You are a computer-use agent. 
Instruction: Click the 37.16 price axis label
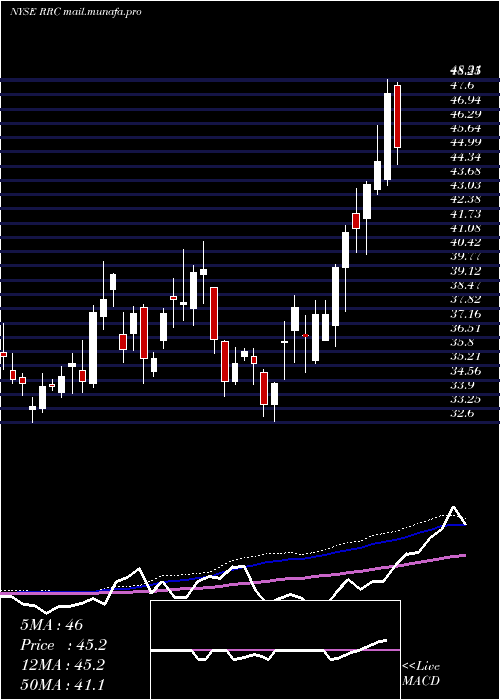(x=466, y=314)
